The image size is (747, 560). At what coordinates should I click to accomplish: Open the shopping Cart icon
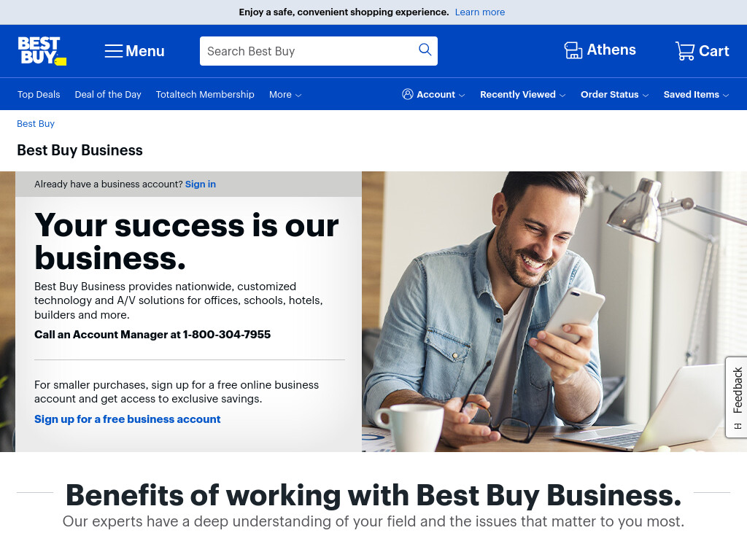click(685, 50)
